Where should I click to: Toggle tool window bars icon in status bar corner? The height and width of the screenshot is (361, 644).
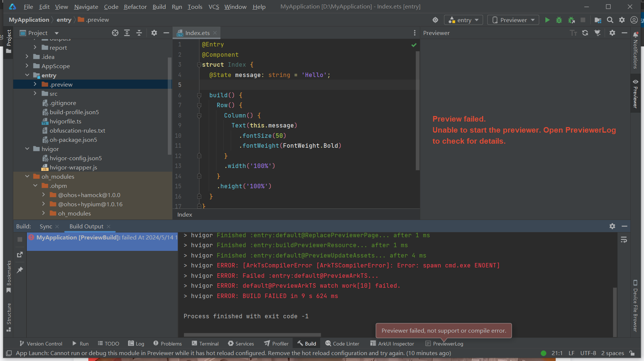[9, 353]
